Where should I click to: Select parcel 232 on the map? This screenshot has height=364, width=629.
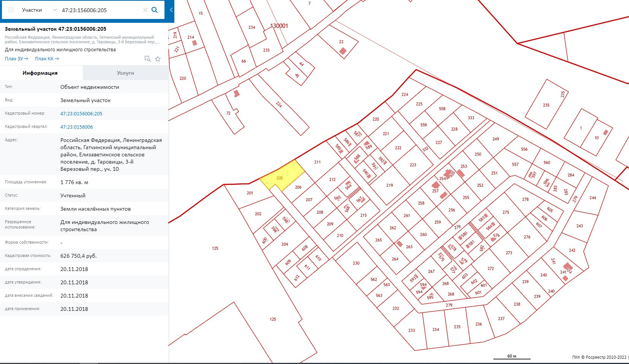[x=396, y=308]
